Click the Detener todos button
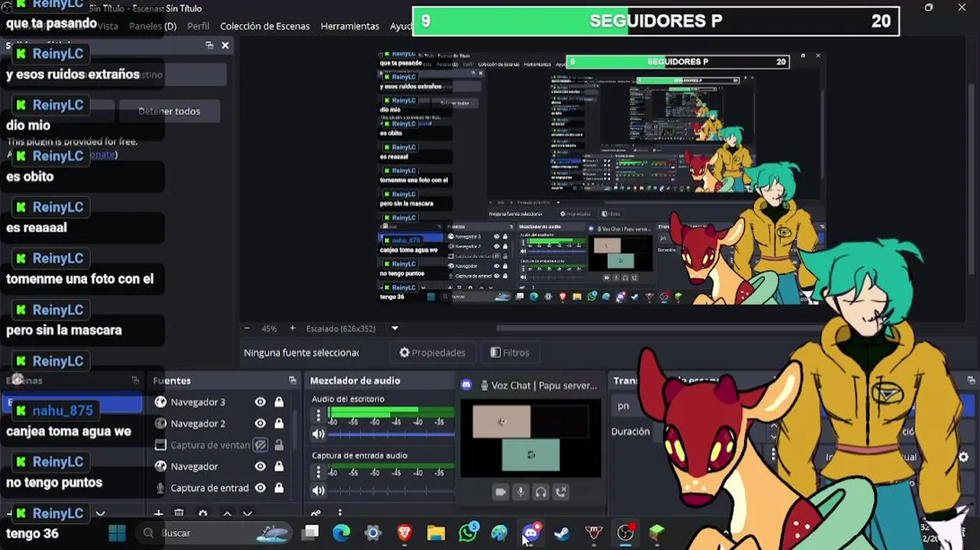 [x=169, y=111]
